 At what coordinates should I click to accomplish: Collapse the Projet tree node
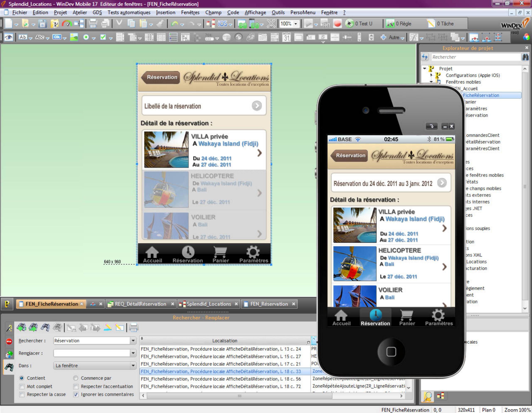pyautogui.click(x=425, y=69)
